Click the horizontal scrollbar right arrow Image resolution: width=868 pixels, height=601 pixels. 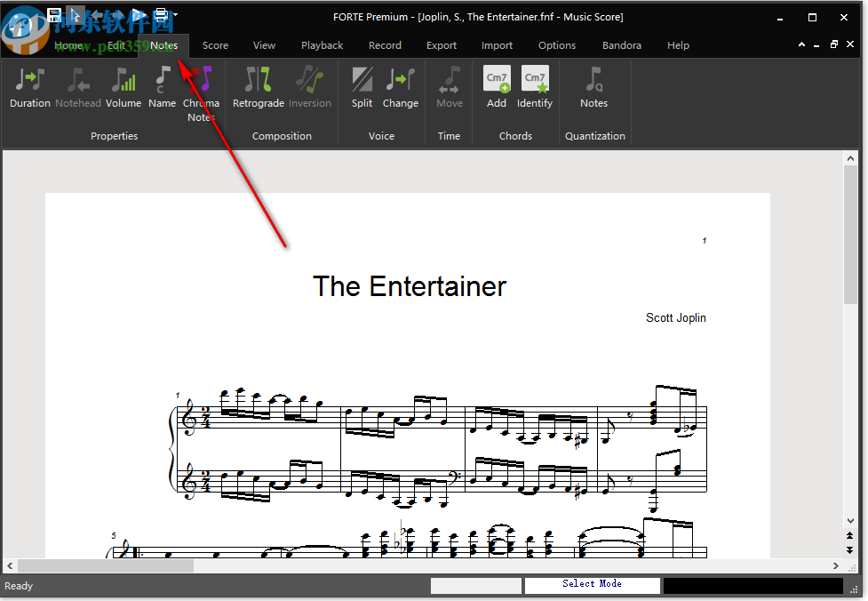pos(836,566)
